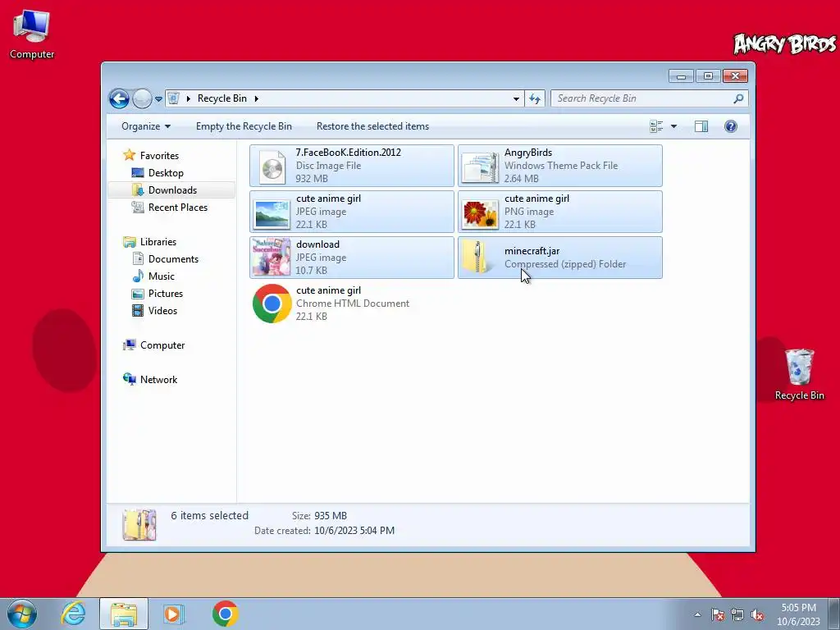
Task: Select the cute anime girl PNG thumbnail
Action: point(480,214)
